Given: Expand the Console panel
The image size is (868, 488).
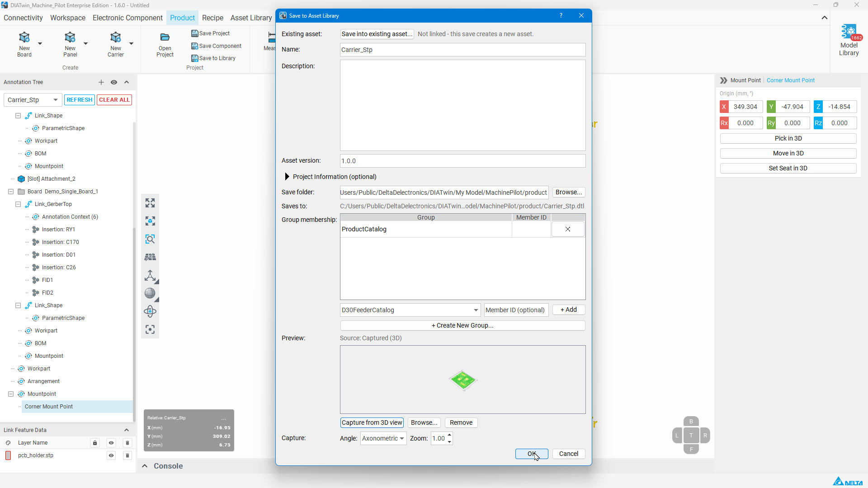Looking at the screenshot, I should 145,466.
